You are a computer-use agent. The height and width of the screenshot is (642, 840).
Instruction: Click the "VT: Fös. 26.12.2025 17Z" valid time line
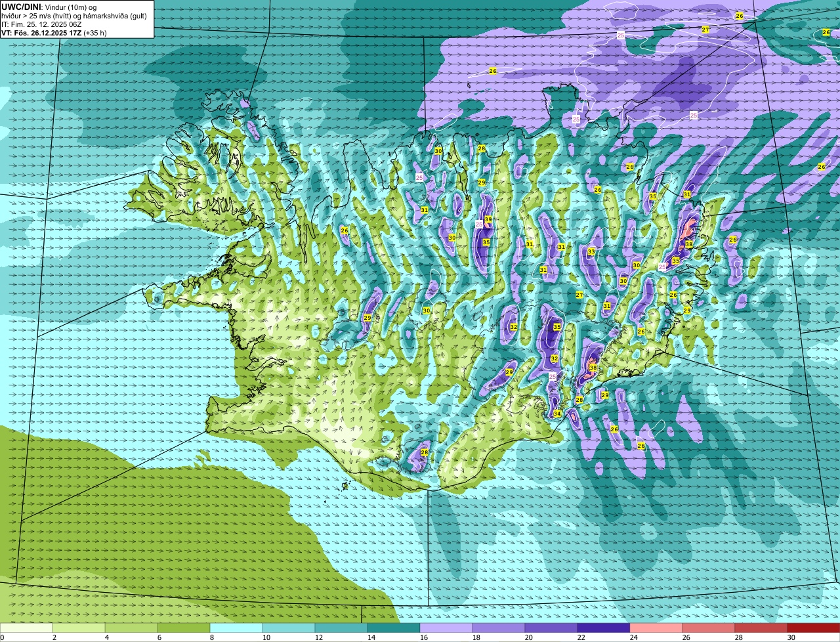(x=41, y=33)
